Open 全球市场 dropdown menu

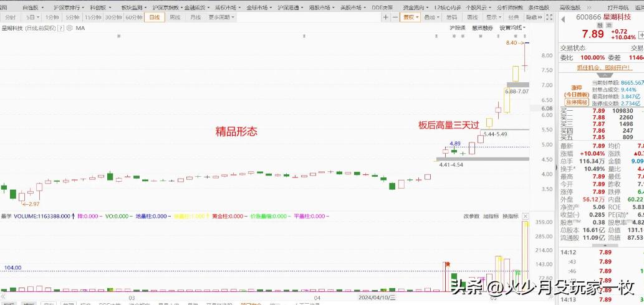(259, 7)
